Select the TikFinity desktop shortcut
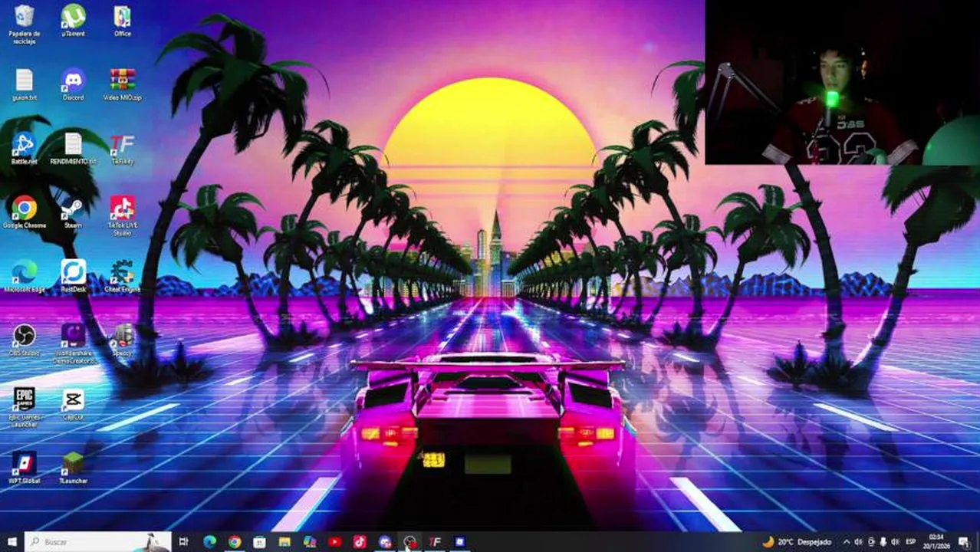 123,149
